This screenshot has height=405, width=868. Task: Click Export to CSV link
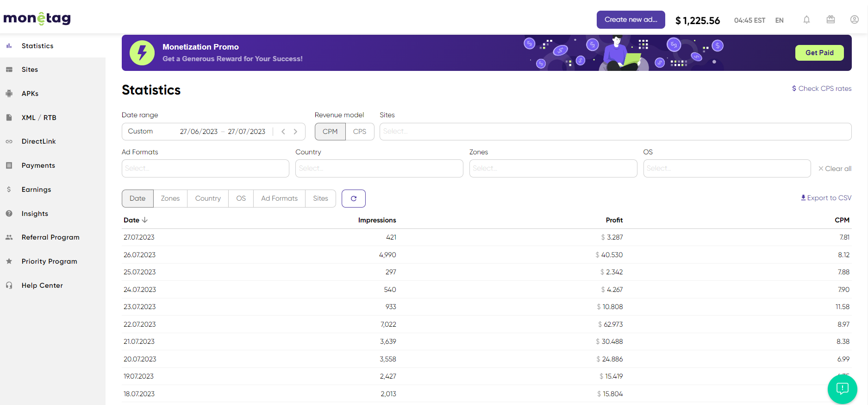click(x=826, y=198)
